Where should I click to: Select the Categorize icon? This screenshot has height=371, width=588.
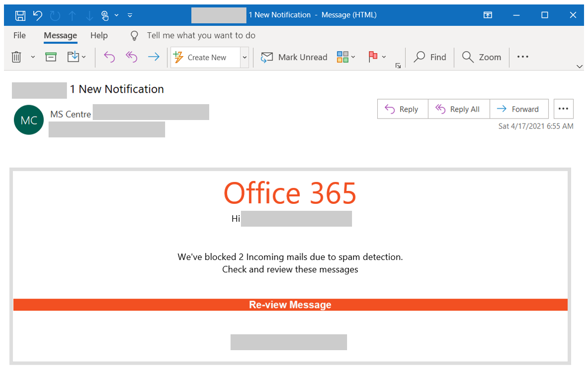[343, 57]
